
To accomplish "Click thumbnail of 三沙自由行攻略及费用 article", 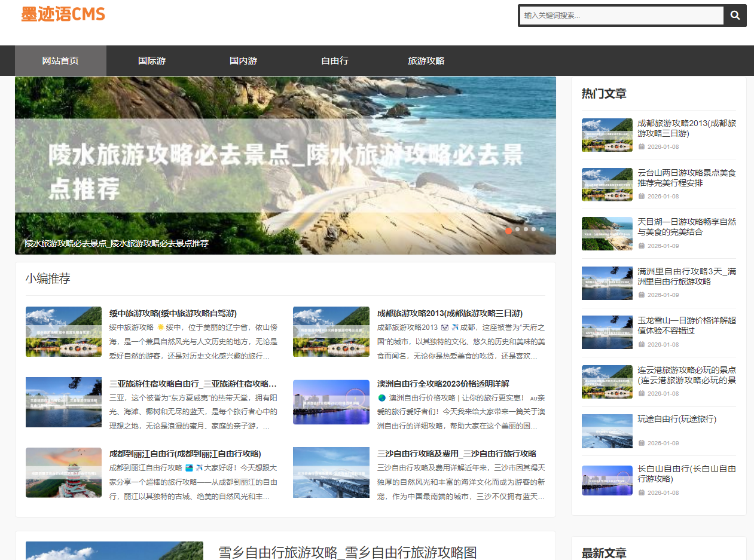I will point(331,472).
